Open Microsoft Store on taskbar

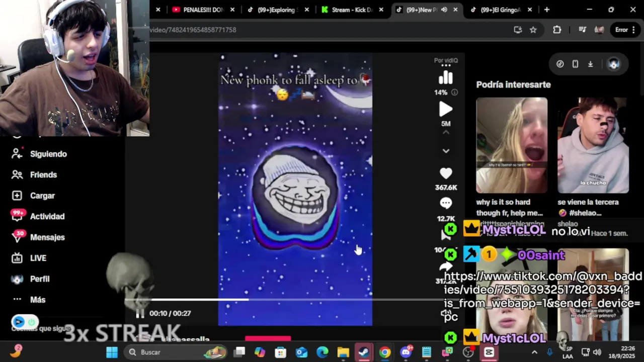280,352
